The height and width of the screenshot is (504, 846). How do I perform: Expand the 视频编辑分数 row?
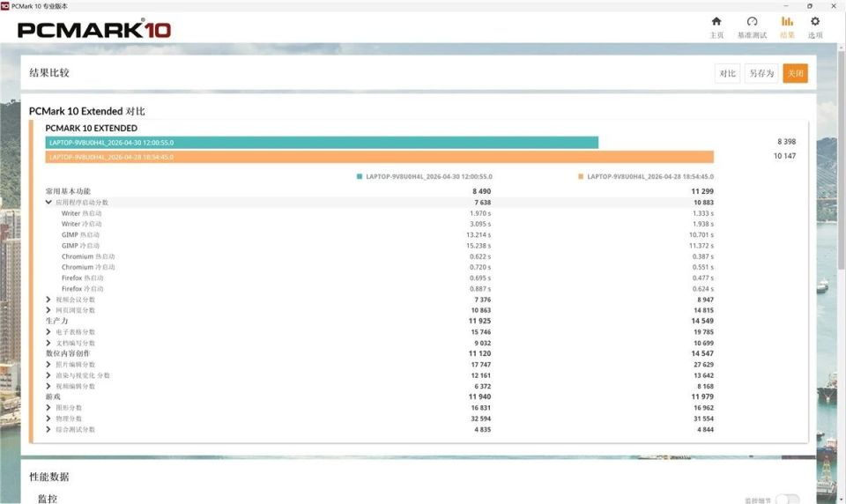click(x=48, y=386)
